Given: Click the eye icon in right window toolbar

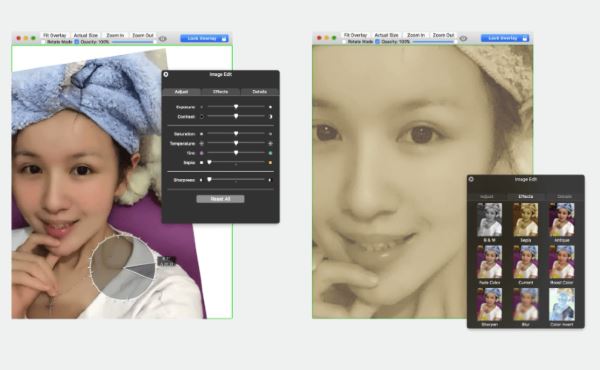Looking at the screenshot, I should pos(463,38).
